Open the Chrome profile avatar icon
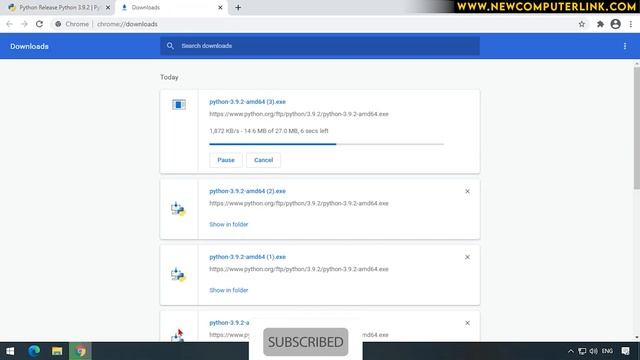640x360 pixels. coord(616,24)
